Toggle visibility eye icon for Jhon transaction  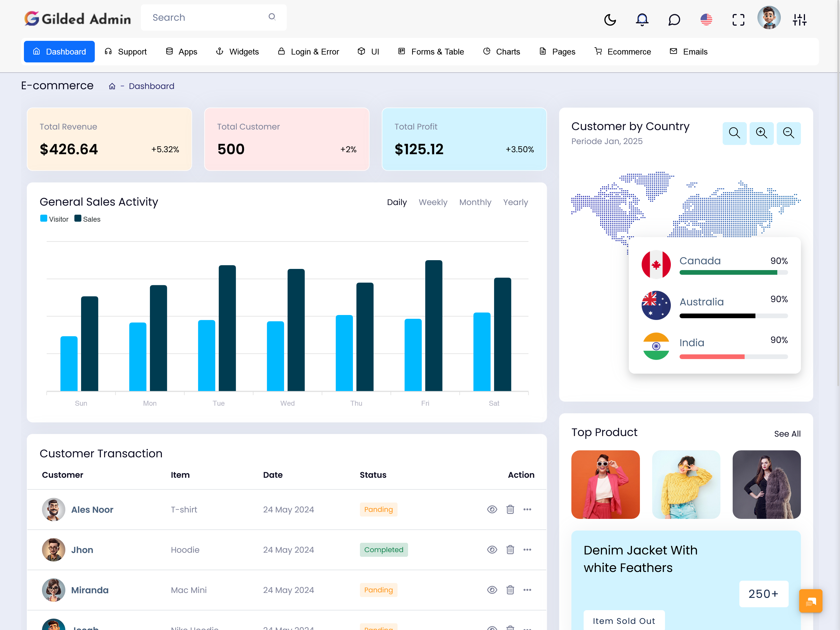pyautogui.click(x=491, y=549)
